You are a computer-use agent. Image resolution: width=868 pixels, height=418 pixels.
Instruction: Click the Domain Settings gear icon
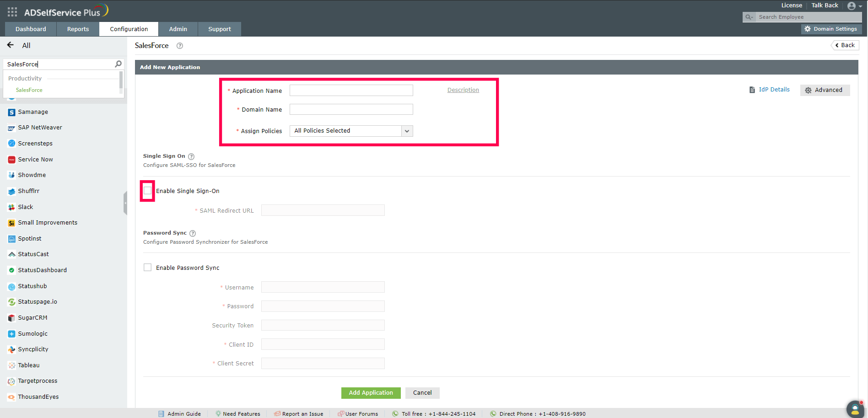[808, 29]
